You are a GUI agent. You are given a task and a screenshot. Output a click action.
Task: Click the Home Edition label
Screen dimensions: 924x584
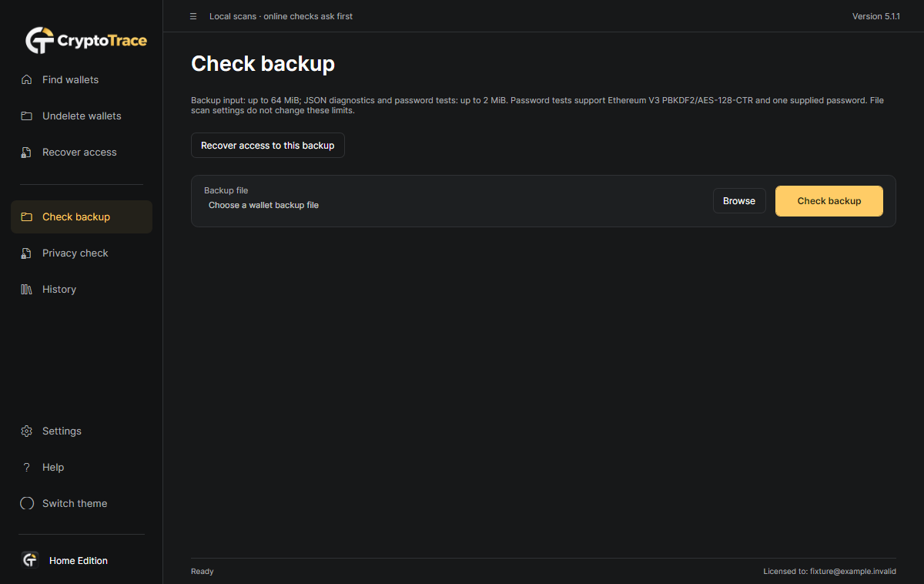79,560
